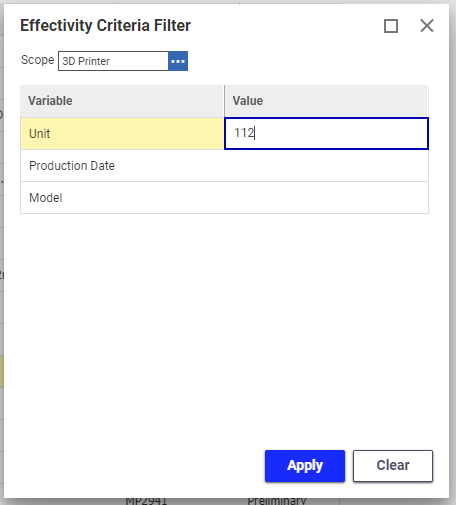Clear the effectivity filter values
The height and width of the screenshot is (505, 456).
point(393,466)
